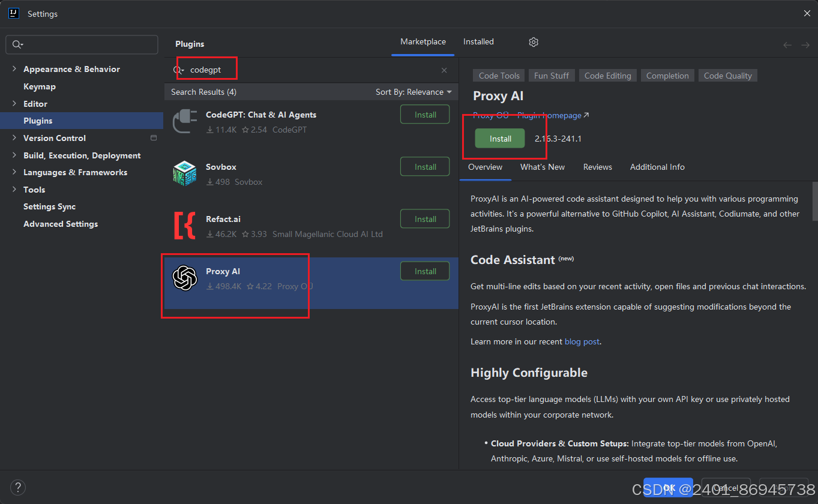Viewport: 818px width, 504px height.
Task: Install the Refact.ai plugin
Action: 425,219
